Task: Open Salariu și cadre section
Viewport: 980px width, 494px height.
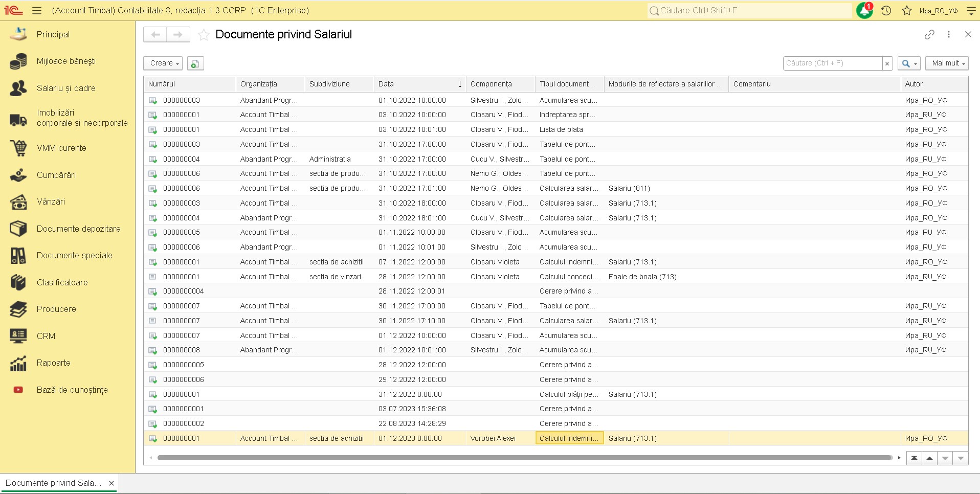Action: [x=66, y=88]
